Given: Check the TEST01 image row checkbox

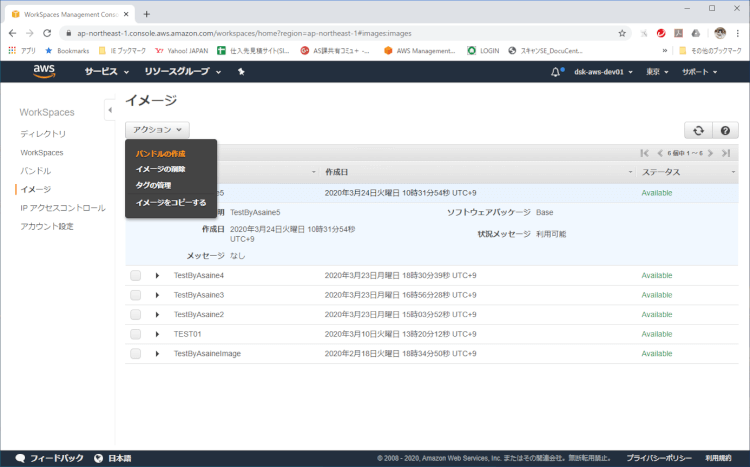Looking at the screenshot, I should click(x=135, y=334).
